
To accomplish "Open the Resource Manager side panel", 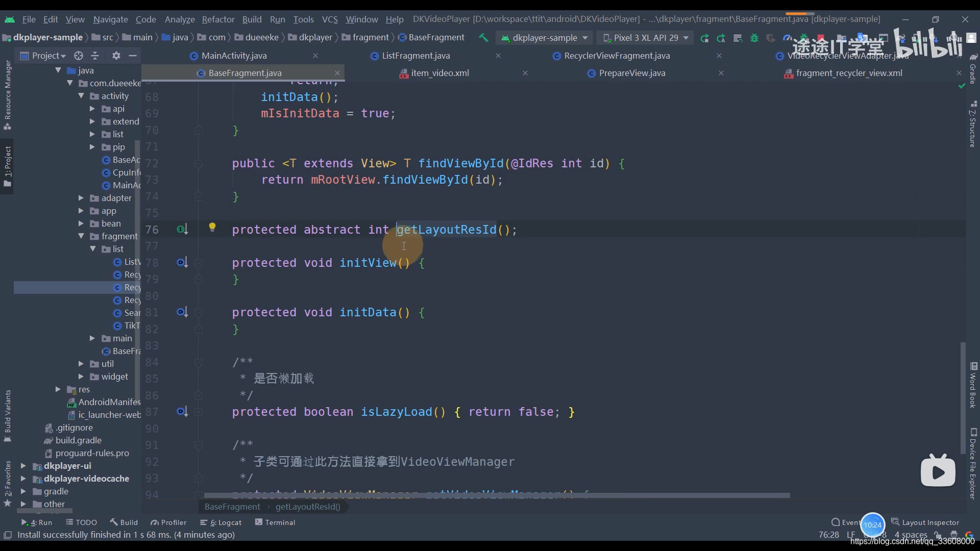I will 8,94.
